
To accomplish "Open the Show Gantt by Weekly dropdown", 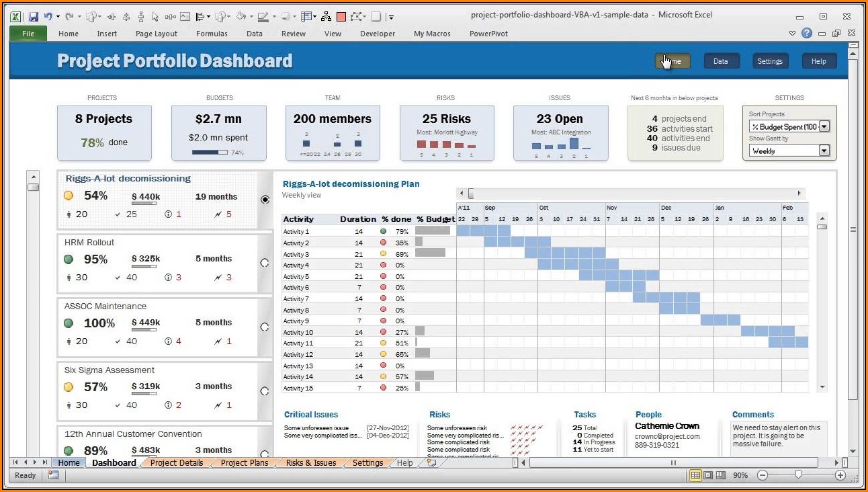I will (824, 151).
